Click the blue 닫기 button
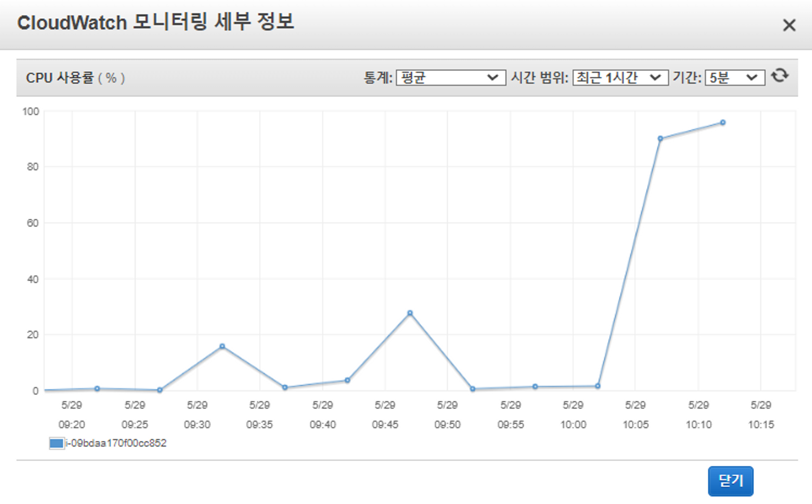812x504 pixels. [x=730, y=481]
